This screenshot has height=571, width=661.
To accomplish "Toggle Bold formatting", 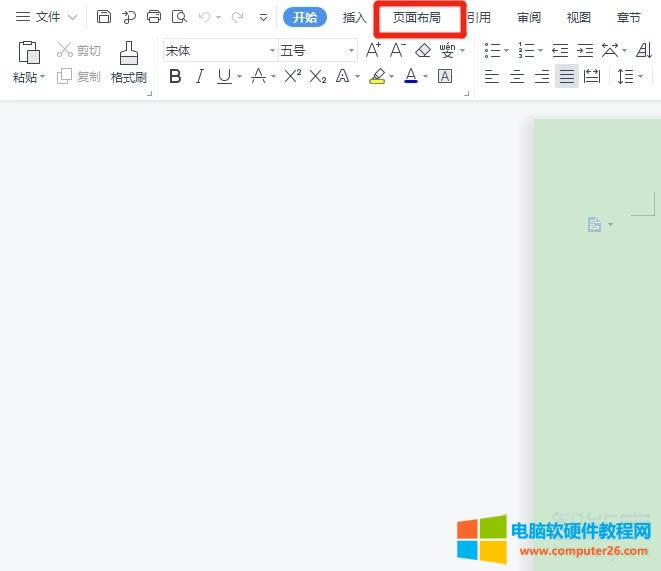I will (x=176, y=76).
